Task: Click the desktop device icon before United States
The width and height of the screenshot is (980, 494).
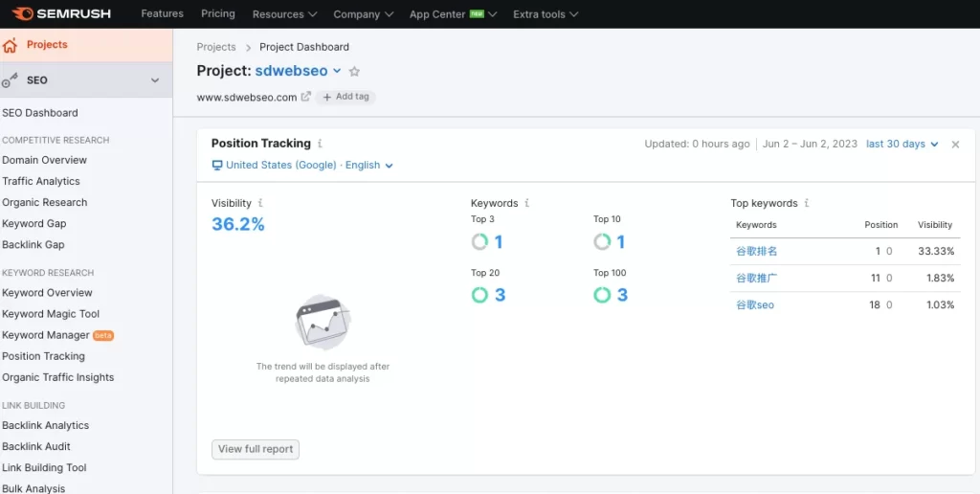Action: tap(217, 165)
